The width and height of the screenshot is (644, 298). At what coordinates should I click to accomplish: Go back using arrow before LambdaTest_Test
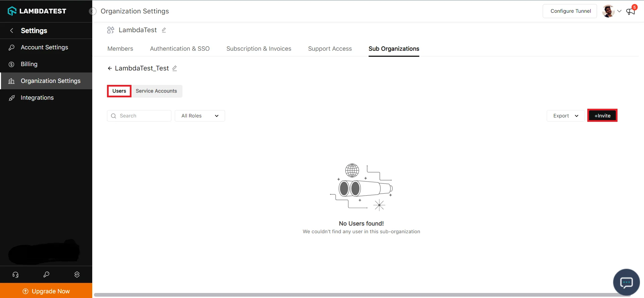pos(110,68)
